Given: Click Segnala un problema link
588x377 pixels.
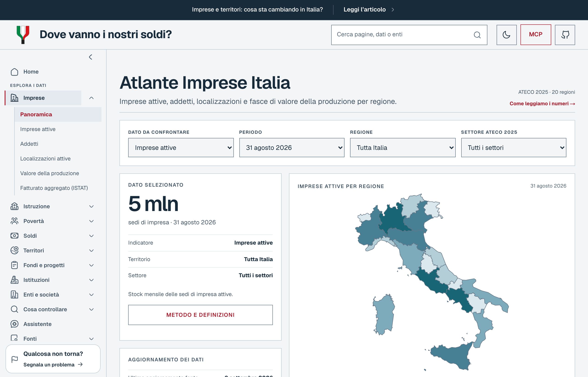Looking at the screenshot, I should pos(49,365).
